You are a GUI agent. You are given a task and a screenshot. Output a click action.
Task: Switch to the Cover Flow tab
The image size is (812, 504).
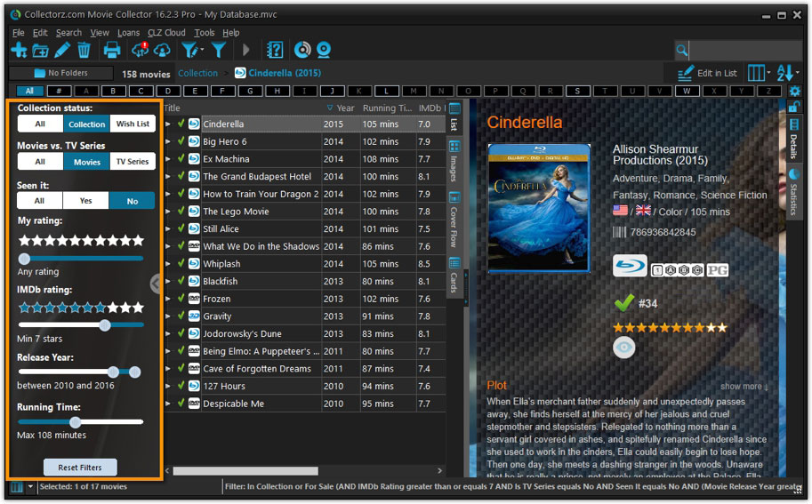click(454, 220)
